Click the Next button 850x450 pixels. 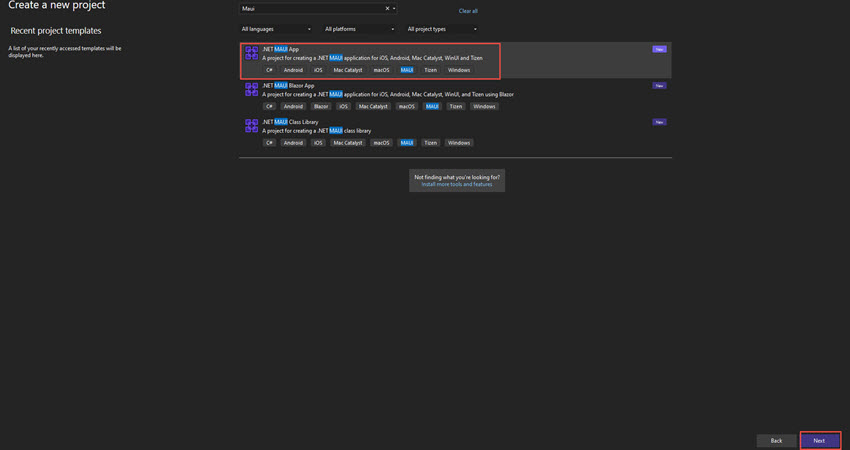[820, 441]
